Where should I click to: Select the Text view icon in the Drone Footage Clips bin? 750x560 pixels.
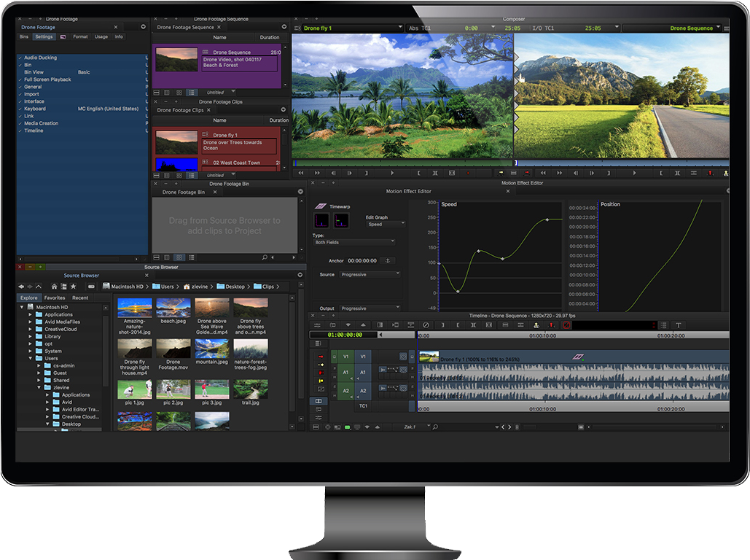tap(192, 176)
